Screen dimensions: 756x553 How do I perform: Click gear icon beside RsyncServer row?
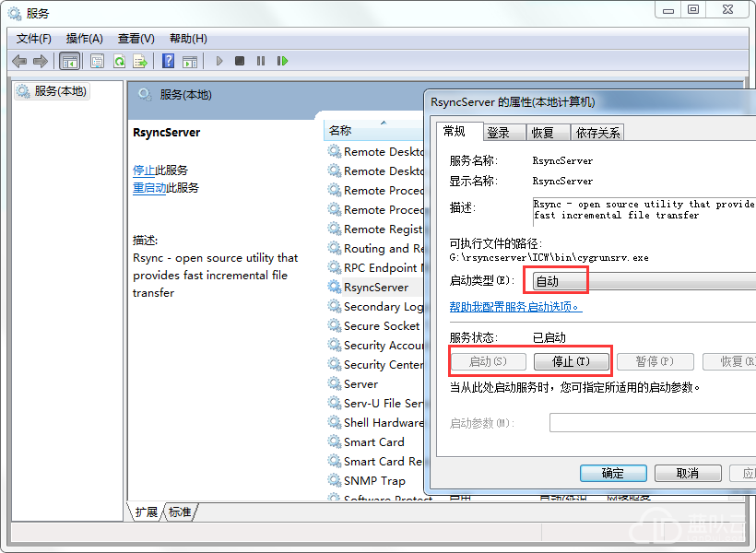point(335,288)
